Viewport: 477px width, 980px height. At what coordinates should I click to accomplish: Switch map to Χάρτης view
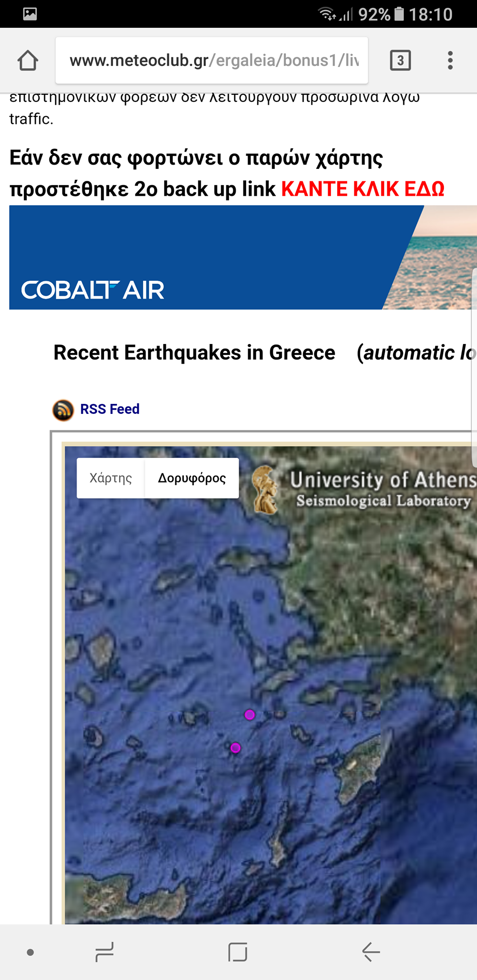click(111, 478)
